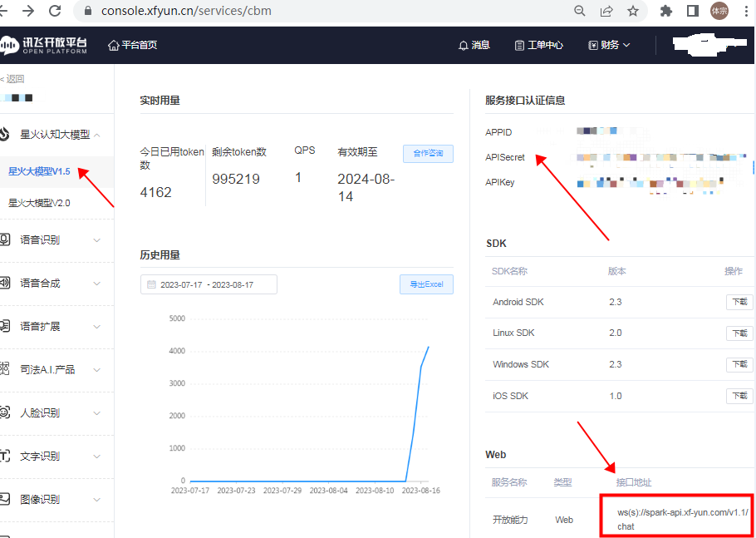Click today's used token value 4162
This screenshot has width=756, height=538.
click(x=155, y=192)
